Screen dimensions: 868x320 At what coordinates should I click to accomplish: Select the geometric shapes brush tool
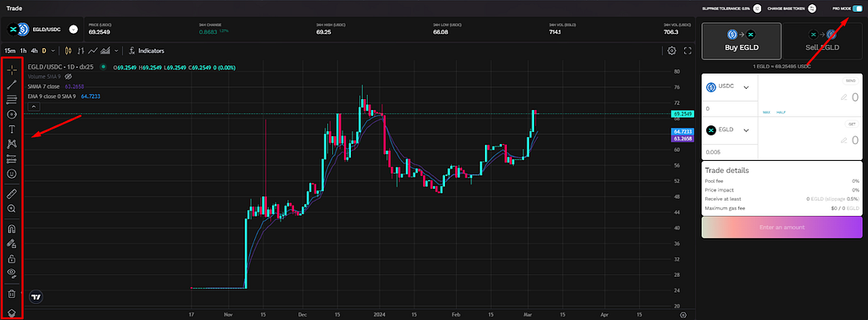(12, 114)
